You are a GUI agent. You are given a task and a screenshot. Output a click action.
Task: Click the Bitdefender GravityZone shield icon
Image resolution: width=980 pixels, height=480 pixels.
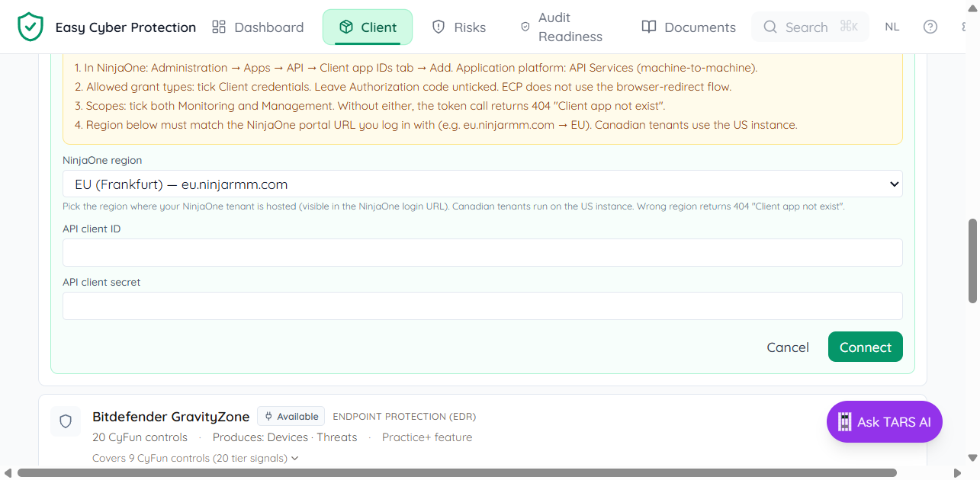click(66, 421)
